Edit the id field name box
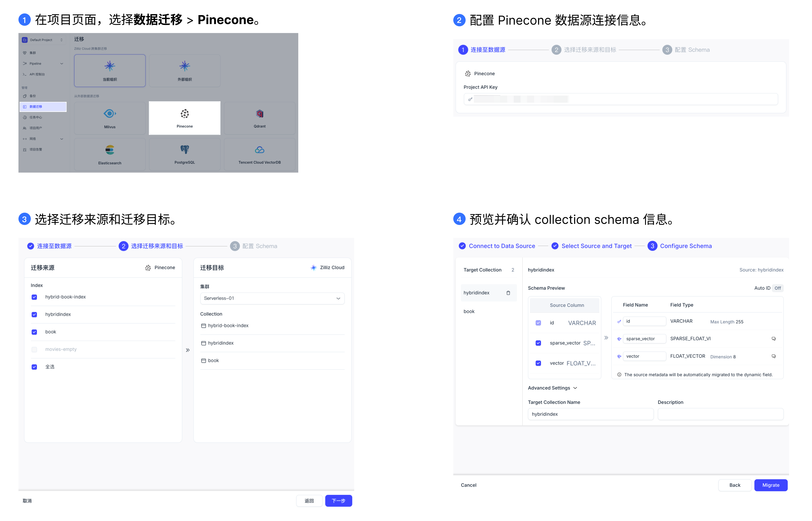Image resolution: width=812 pixels, height=521 pixels. 644,321
